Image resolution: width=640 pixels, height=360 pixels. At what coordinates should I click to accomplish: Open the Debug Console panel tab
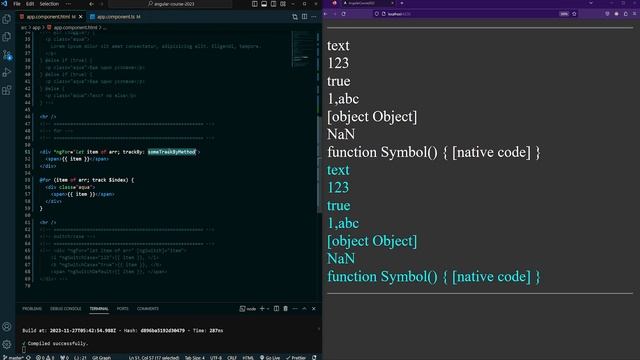tap(65, 309)
